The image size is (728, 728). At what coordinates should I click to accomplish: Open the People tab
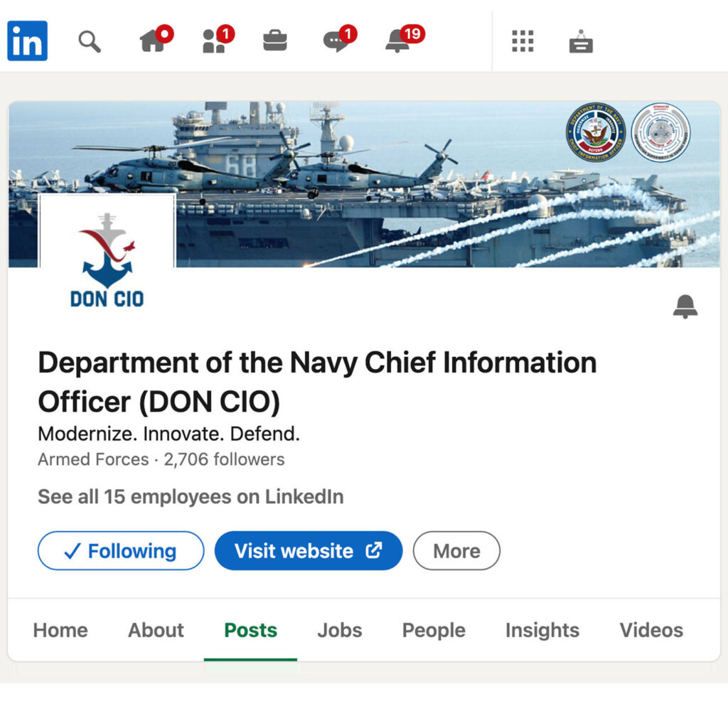434,630
